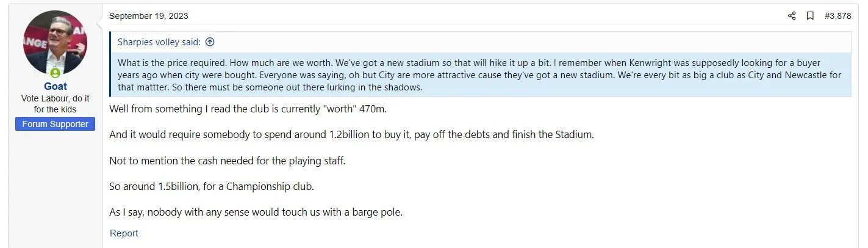Image resolution: width=868 pixels, height=248 pixels.
Task: Open the post permalink #3,878
Action: 838,16
